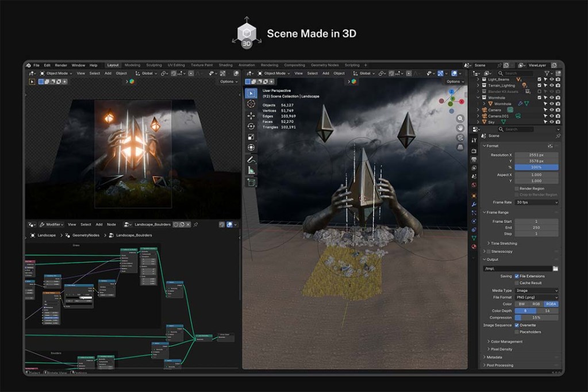Image resolution: width=588 pixels, height=392 pixels.
Task: Uncheck the File Extensions checkbox
Action: 517,276
